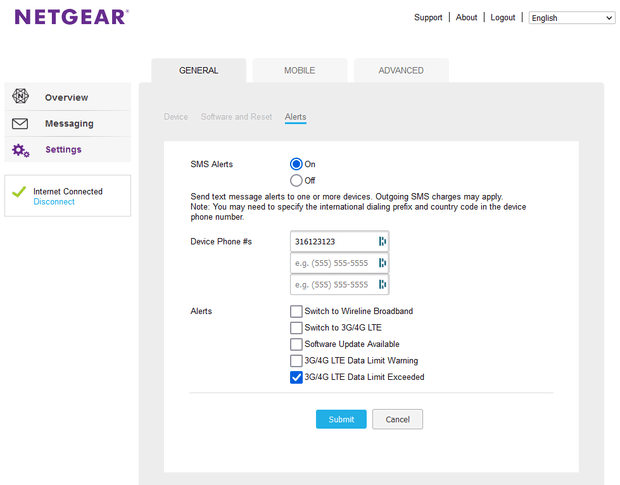The width and height of the screenshot is (620, 485).
Task: Click the Disconnect link
Action: pyautogui.click(x=54, y=202)
